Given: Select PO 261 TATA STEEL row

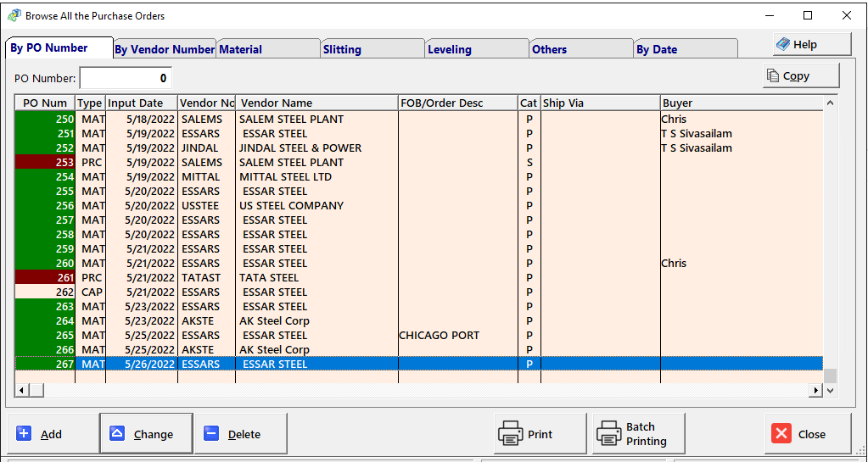Looking at the screenshot, I should tap(419, 277).
